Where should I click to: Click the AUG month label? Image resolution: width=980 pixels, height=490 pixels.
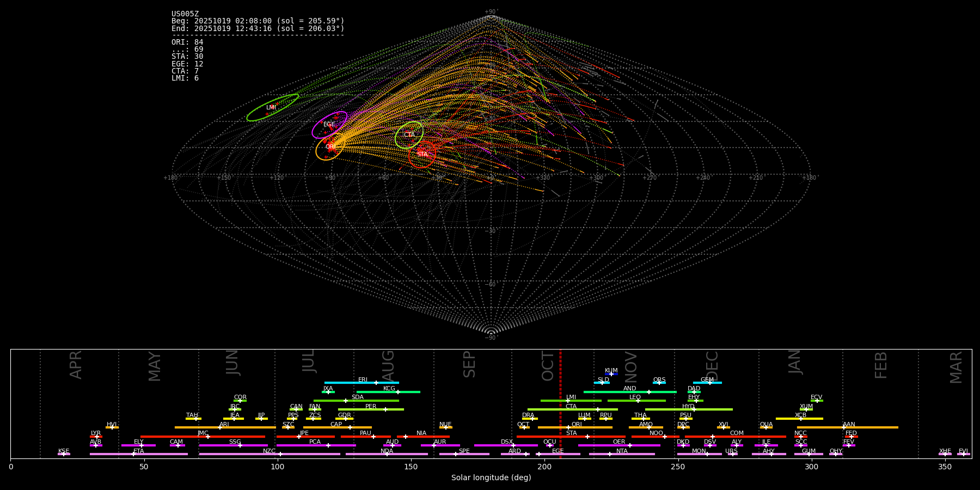point(388,366)
